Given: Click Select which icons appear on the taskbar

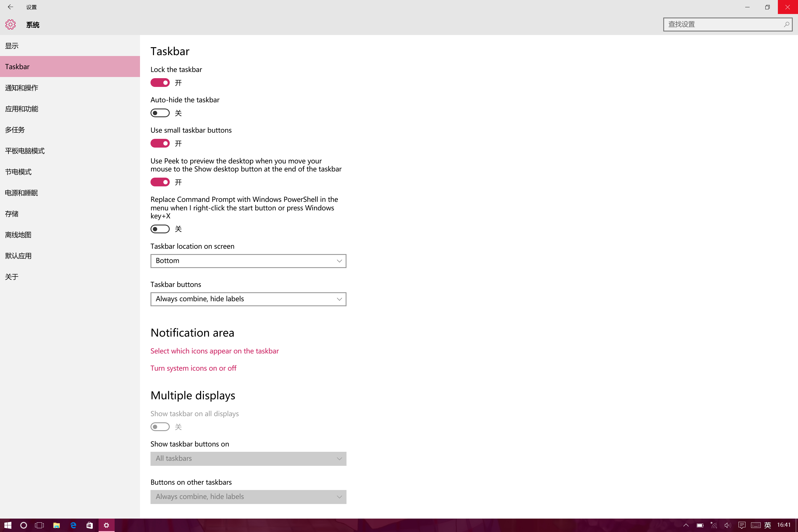Looking at the screenshot, I should click(214, 351).
